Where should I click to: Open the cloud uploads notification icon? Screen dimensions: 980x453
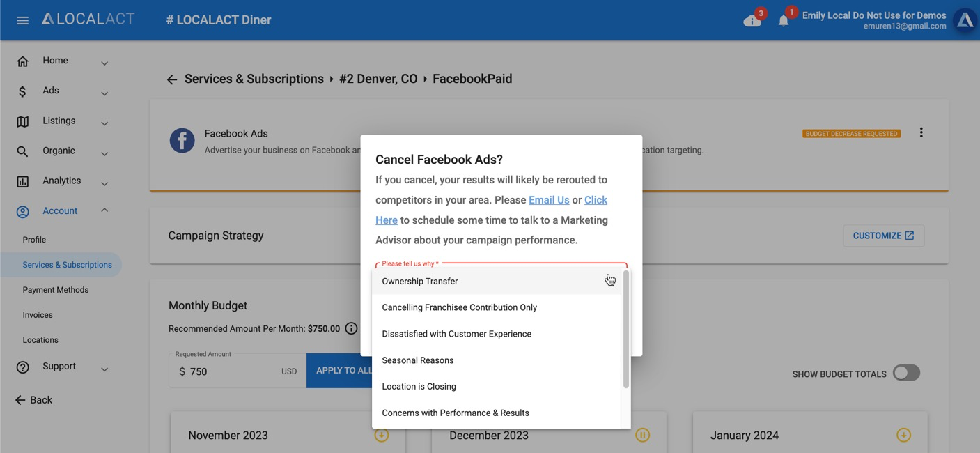(x=752, y=20)
